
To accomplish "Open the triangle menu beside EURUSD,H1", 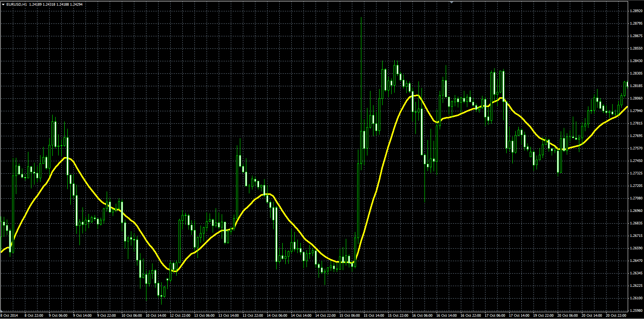I will [x=3, y=4].
